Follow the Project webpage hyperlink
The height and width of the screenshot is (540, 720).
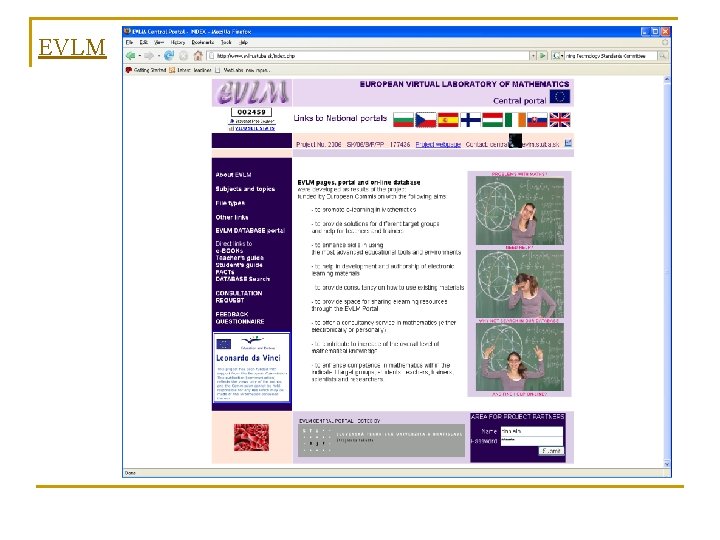tap(438, 144)
